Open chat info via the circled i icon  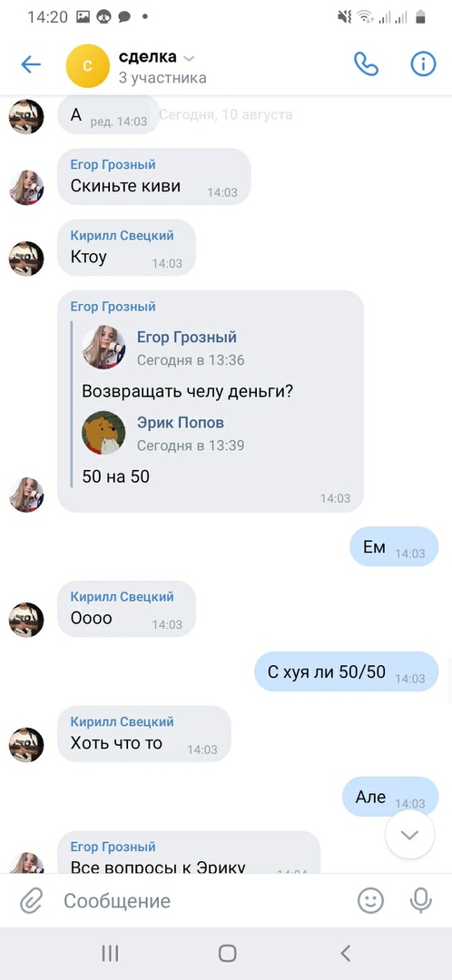423,64
